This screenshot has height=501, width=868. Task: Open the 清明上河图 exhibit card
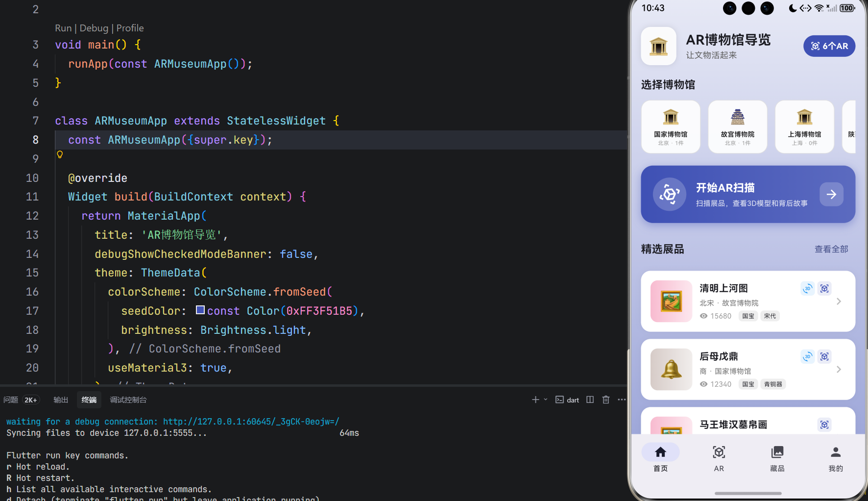(748, 301)
